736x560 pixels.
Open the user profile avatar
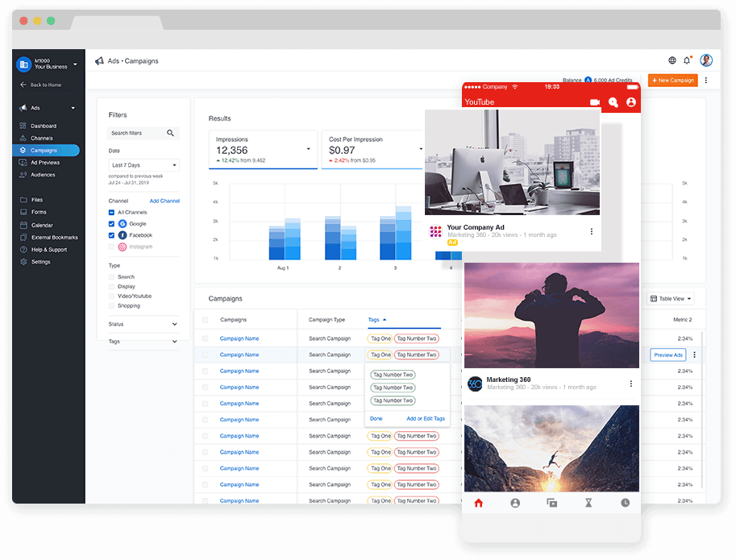706,60
